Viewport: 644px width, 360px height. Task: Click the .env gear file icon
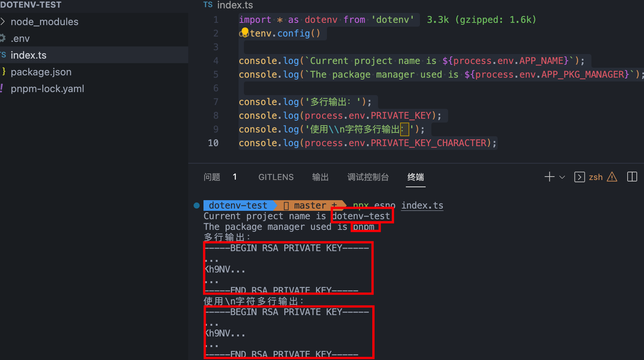coord(3,38)
